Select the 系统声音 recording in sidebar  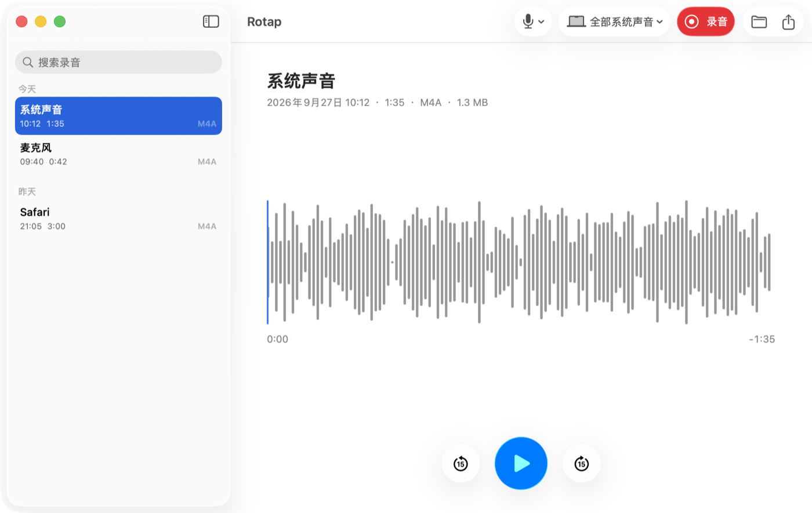click(x=118, y=116)
